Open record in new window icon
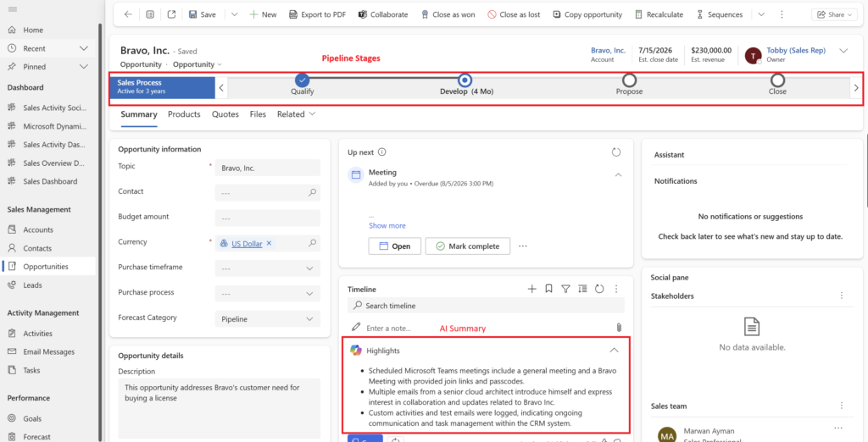 point(171,14)
